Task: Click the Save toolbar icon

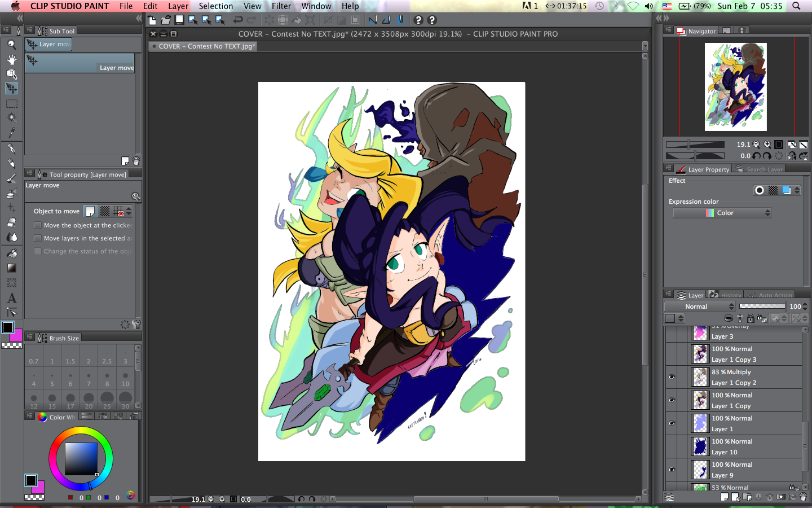Action: 179,20
